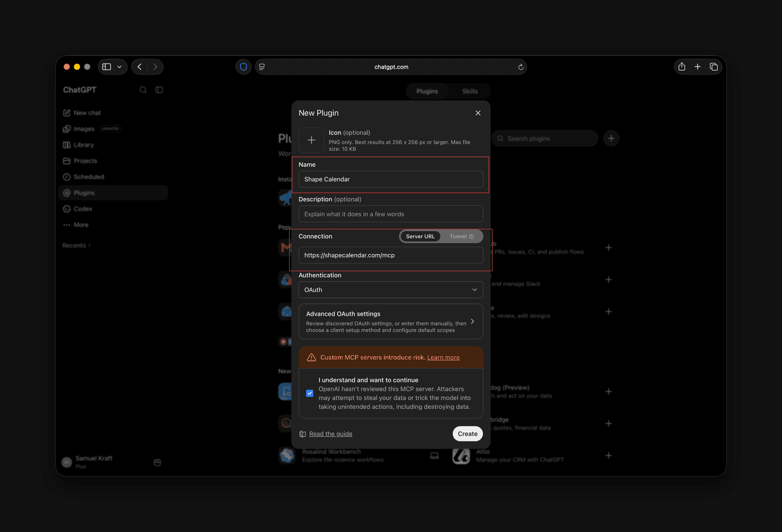The image size is (782, 532).
Task: Open the Safari share menu
Action: (682, 67)
